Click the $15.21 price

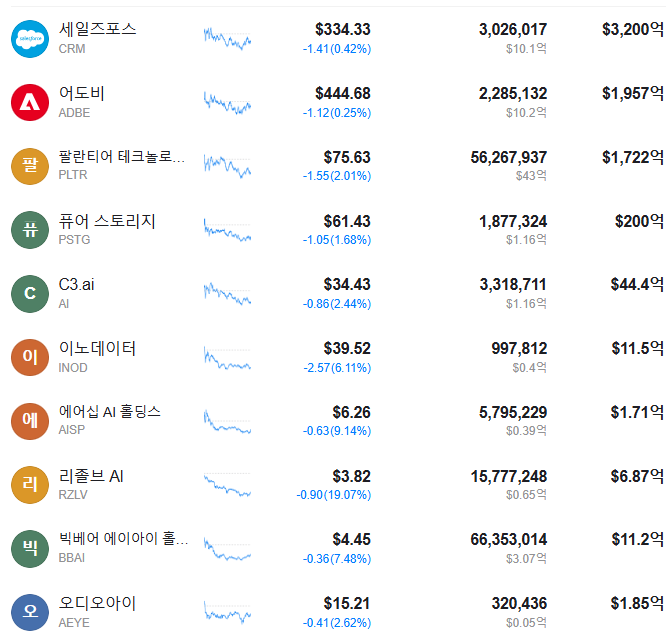[347, 604]
